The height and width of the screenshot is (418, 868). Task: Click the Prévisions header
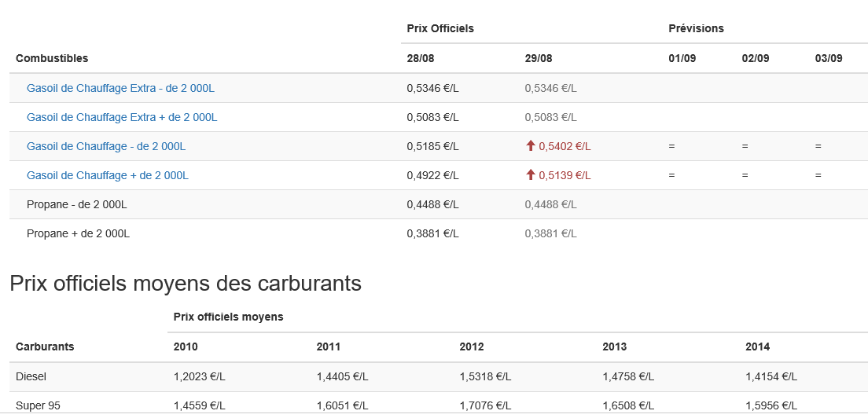[697, 28]
